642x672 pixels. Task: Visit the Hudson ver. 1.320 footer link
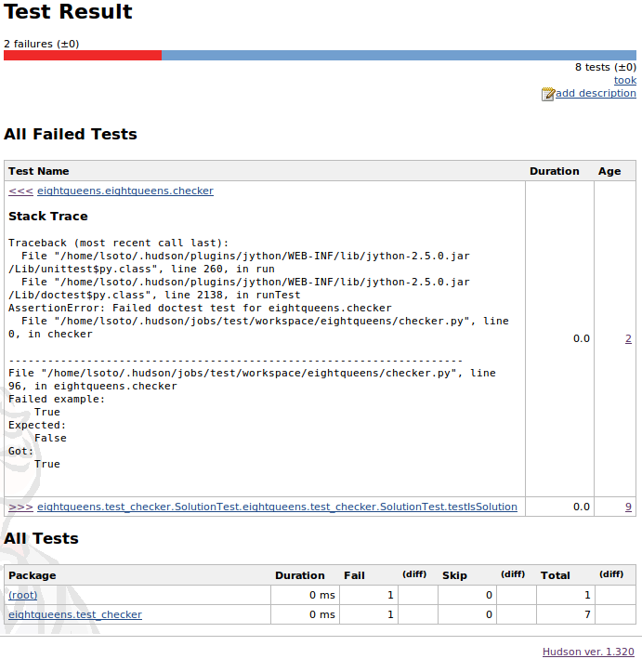(x=589, y=652)
